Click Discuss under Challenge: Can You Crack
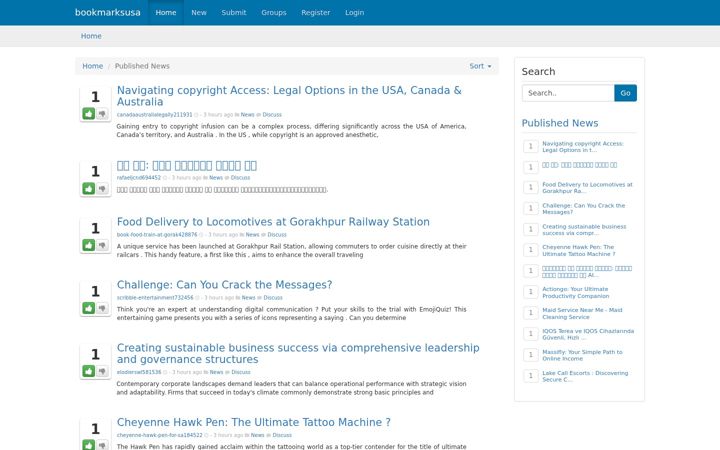 pyautogui.click(x=273, y=298)
